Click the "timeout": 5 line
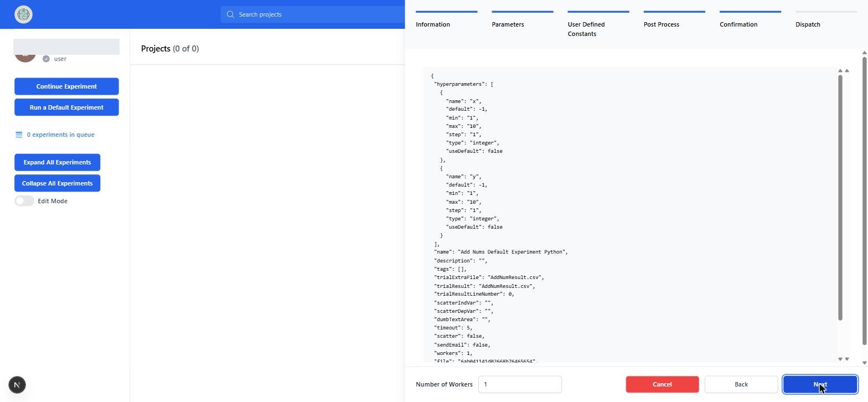 tap(453, 328)
